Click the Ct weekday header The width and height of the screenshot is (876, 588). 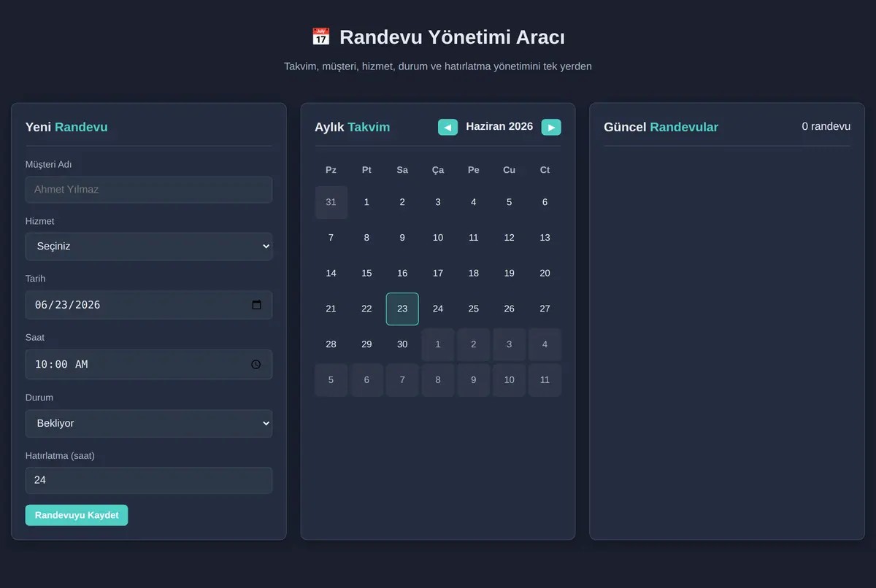click(545, 170)
